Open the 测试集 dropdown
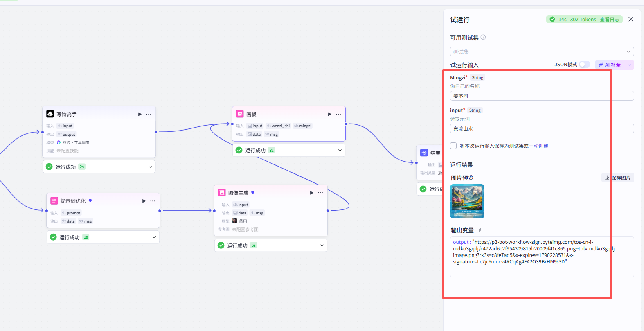 542,52
